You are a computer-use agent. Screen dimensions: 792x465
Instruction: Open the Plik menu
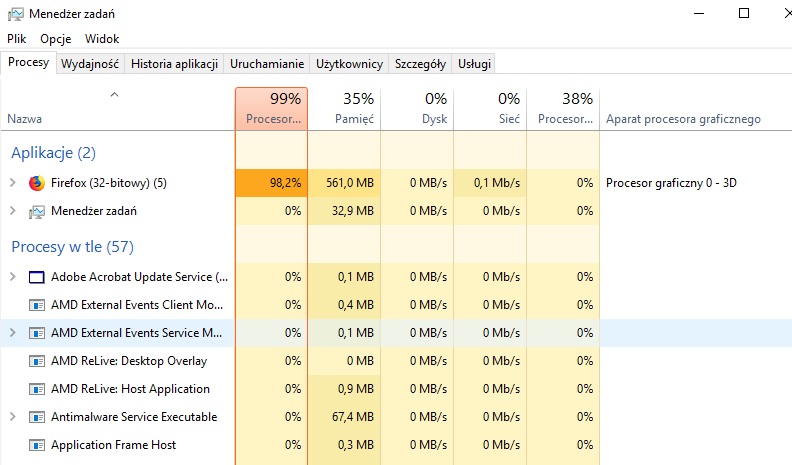pos(17,39)
